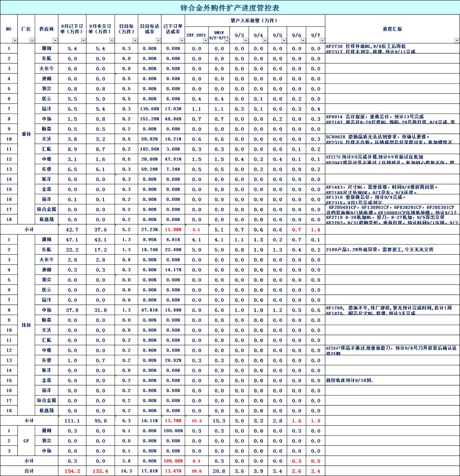Open the 9/3 column filter dropdown
460x476 pixels.
pyautogui.click(x=245, y=40)
